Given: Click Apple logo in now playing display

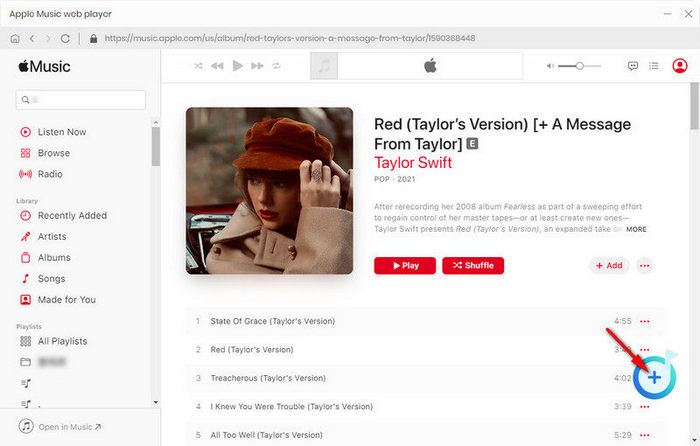Looking at the screenshot, I should coord(430,66).
